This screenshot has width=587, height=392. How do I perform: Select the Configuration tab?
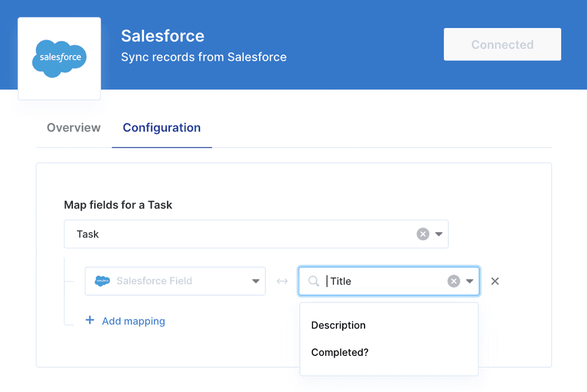pyautogui.click(x=162, y=128)
